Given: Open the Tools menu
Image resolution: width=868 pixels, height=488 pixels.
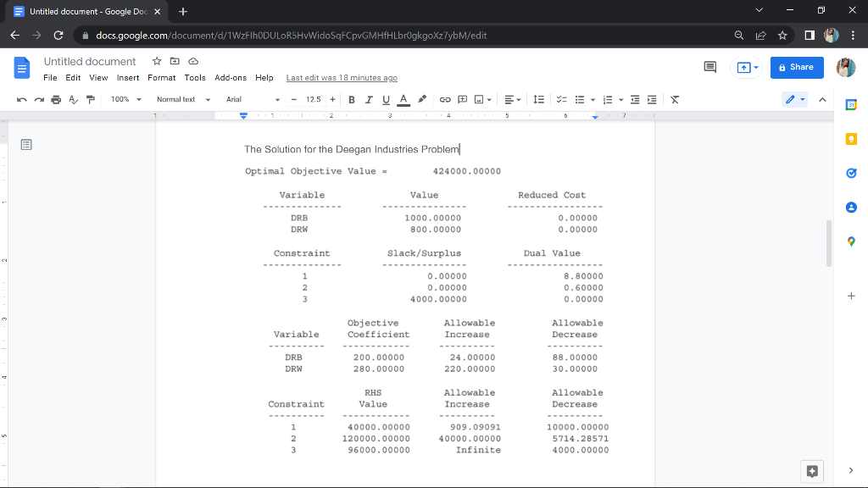Looking at the screenshot, I should click(x=195, y=78).
